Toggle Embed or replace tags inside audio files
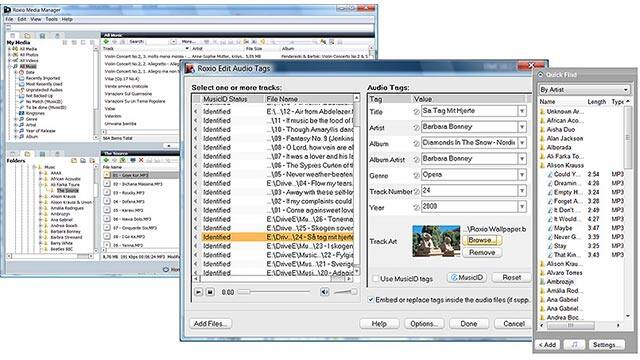Screen dimensions: 640x360 click(x=371, y=300)
